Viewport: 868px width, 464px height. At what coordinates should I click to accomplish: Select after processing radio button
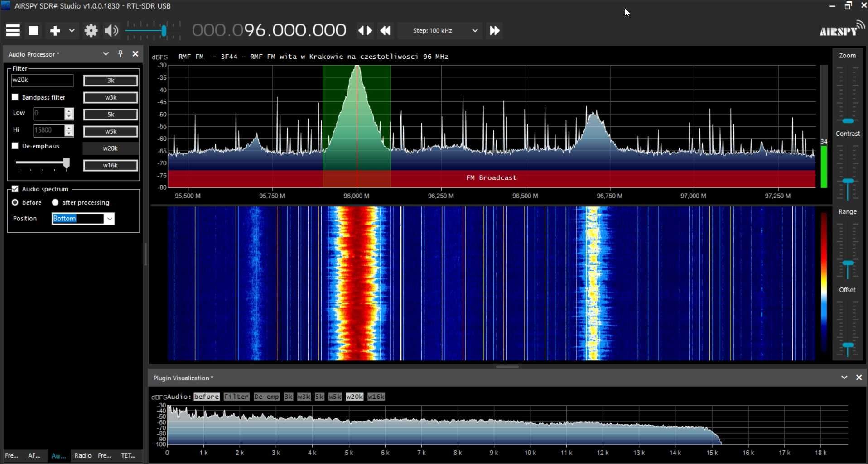[x=55, y=202]
